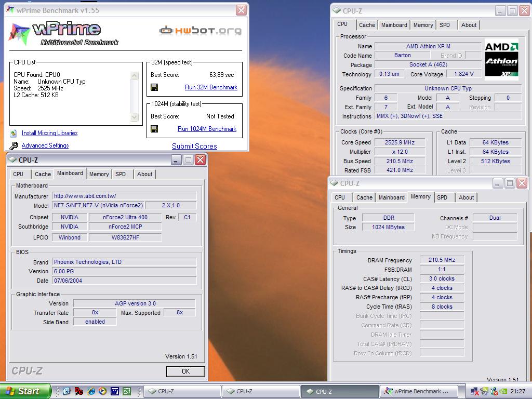Screen dimensions: 532x399
Task: Click Code Name value Barton
Action: click(x=403, y=55)
